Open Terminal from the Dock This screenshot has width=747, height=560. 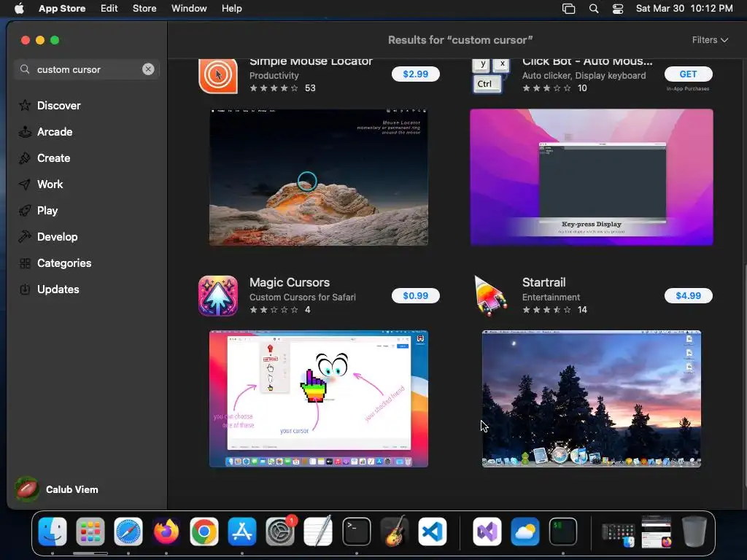click(x=356, y=532)
